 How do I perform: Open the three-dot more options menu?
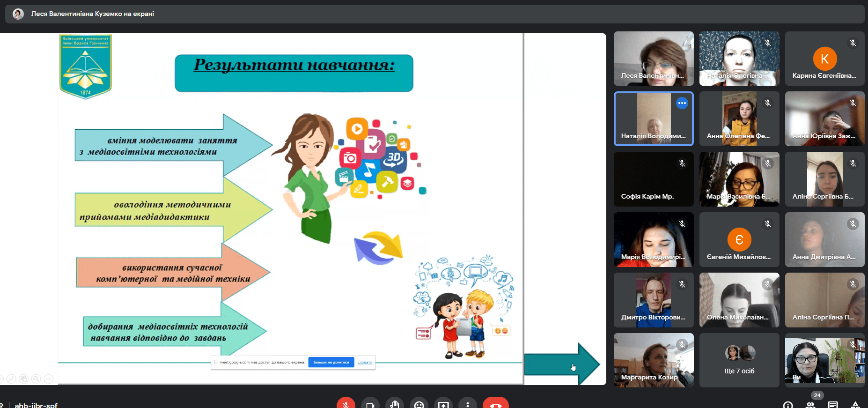468,404
